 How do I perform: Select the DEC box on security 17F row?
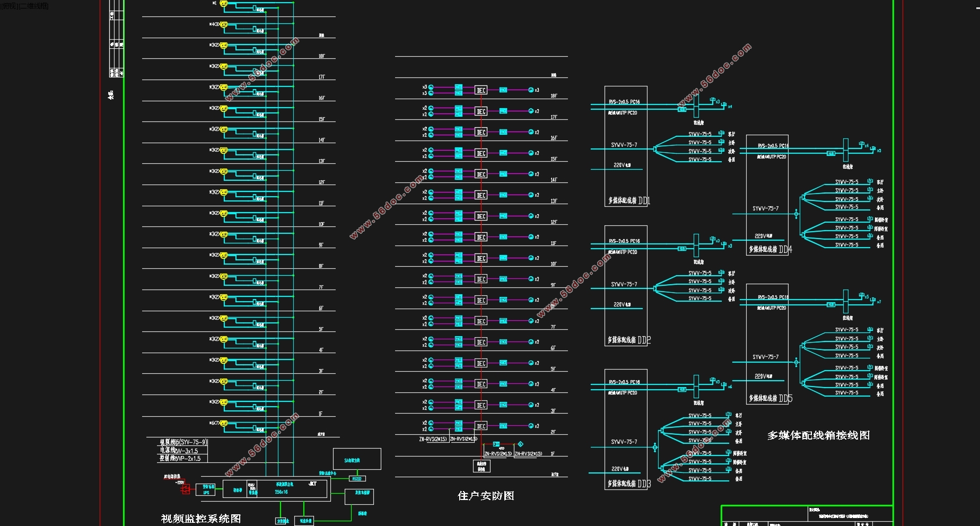pos(481,112)
